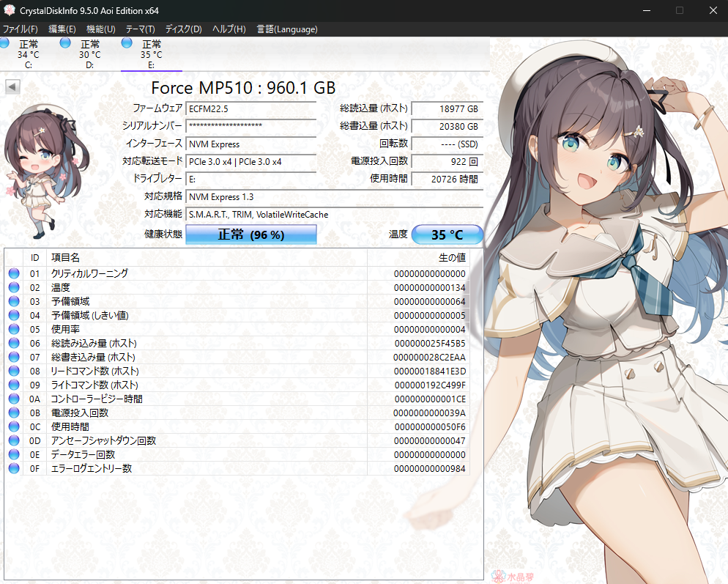Image resolution: width=728 pixels, height=584 pixels.
Task: Click the chibi character image
Action: point(46,171)
